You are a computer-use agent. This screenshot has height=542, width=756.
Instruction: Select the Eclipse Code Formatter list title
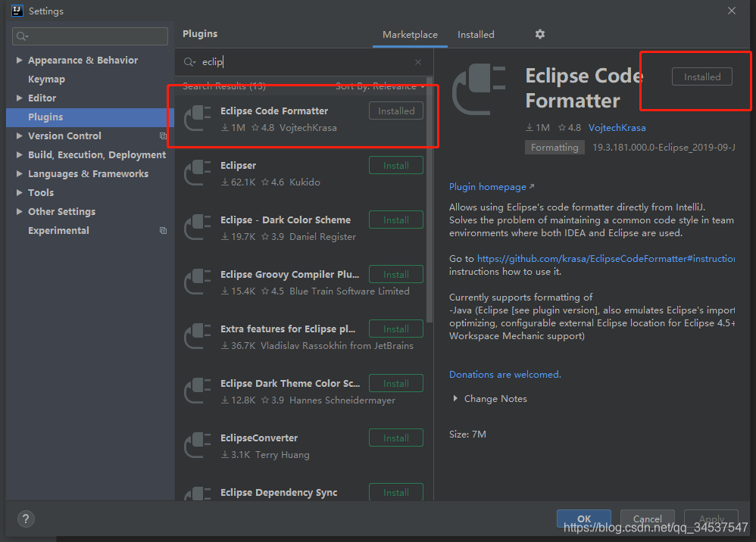pos(274,111)
